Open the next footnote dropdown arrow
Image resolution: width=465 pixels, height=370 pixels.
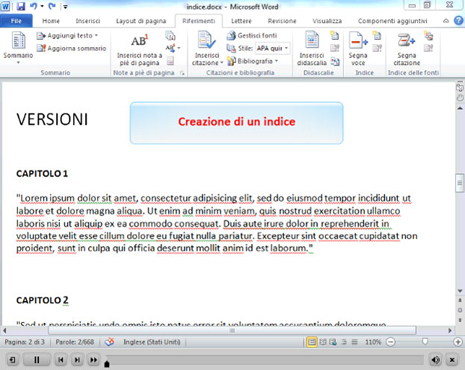(179, 48)
